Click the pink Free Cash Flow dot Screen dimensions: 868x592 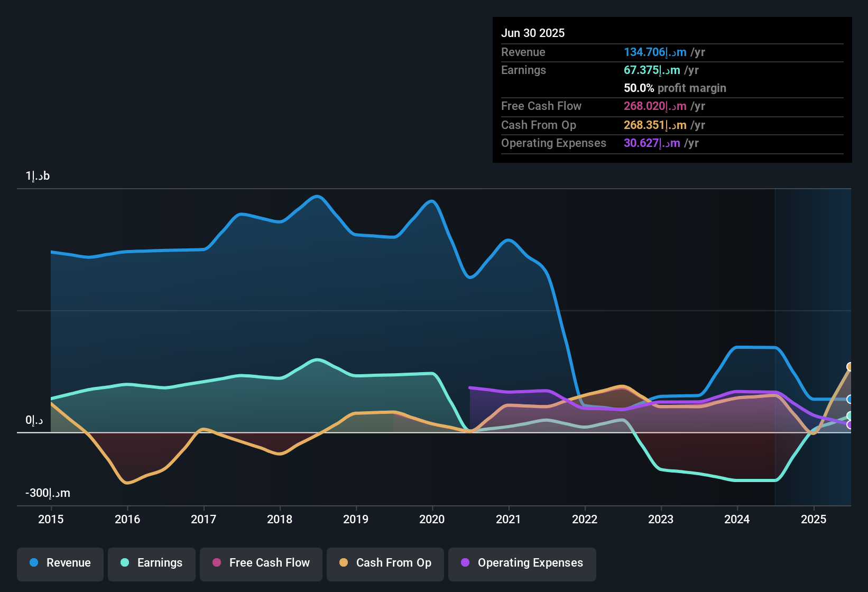pos(217,563)
